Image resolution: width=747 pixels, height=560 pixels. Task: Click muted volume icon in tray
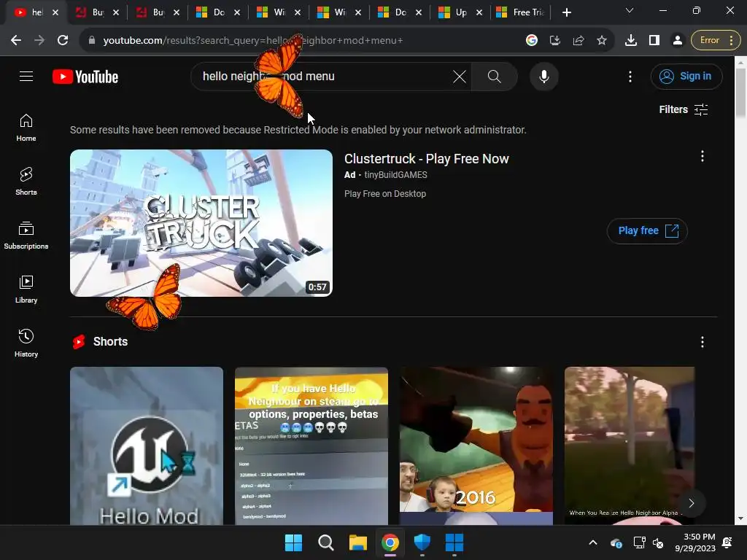click(x=658, y=542)
